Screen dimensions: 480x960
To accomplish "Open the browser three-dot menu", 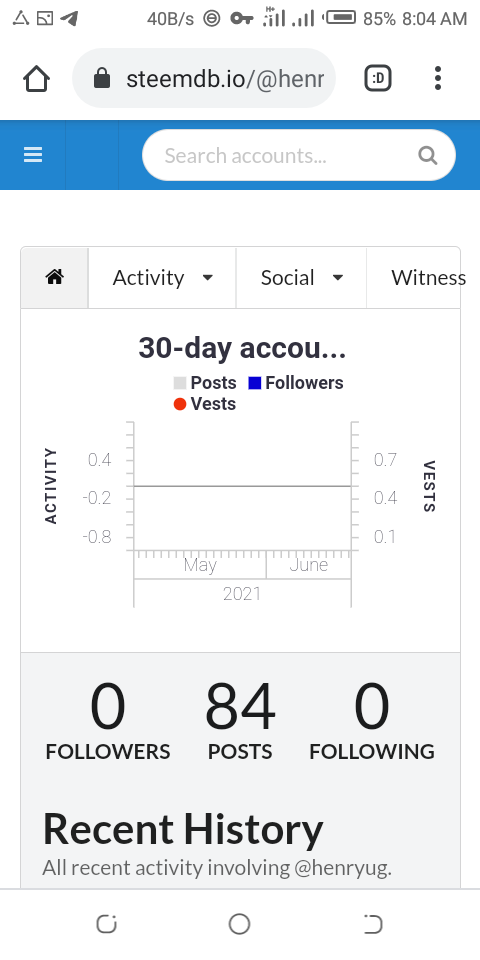I will [x=437, y=78].
